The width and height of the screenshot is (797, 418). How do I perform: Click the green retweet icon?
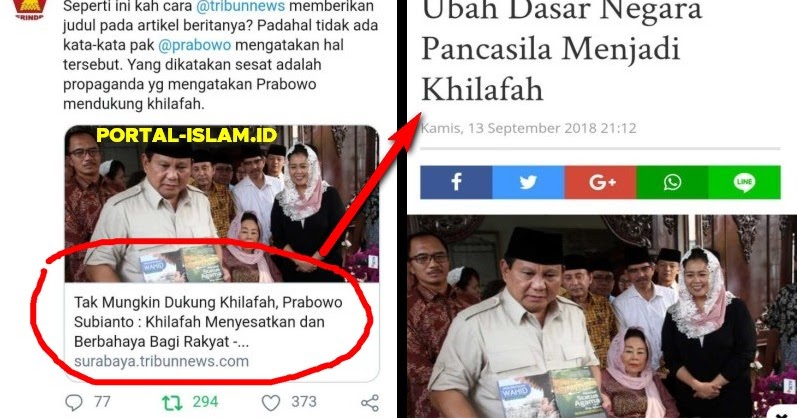[172, 403]
